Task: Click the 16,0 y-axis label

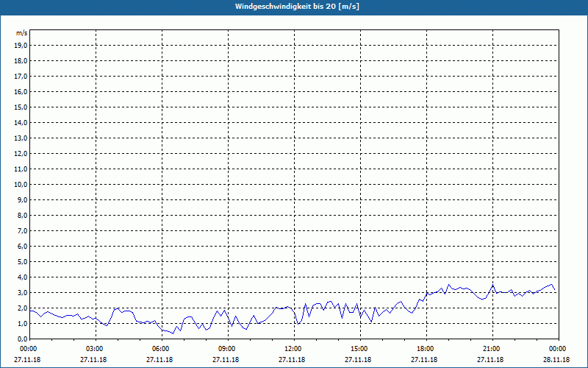Action: (21, 91)
